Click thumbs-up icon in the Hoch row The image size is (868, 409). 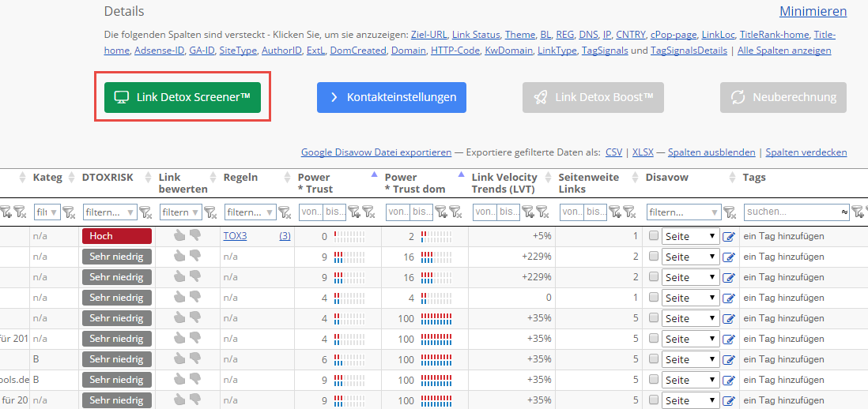point(179,236)
